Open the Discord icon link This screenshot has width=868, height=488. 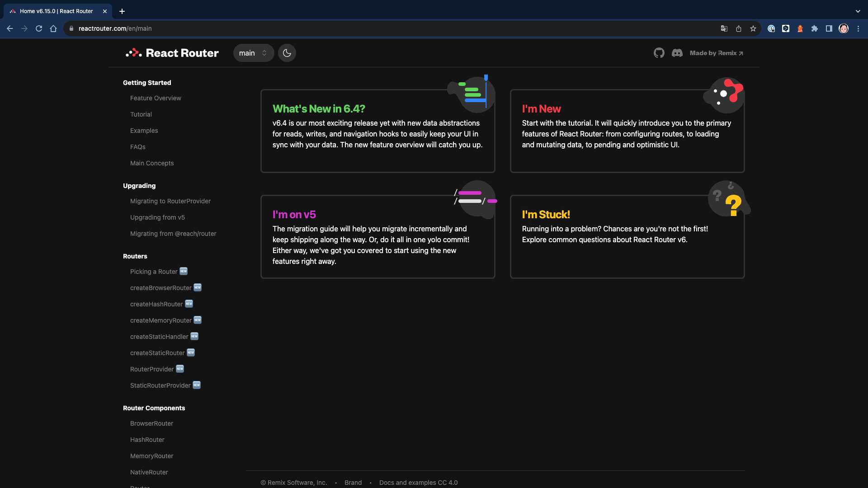tap(677, 53)
